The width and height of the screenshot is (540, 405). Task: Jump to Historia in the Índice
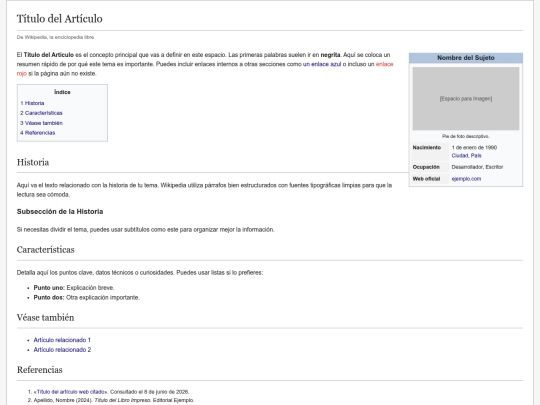pyautogui.click(x=34, y=103)
